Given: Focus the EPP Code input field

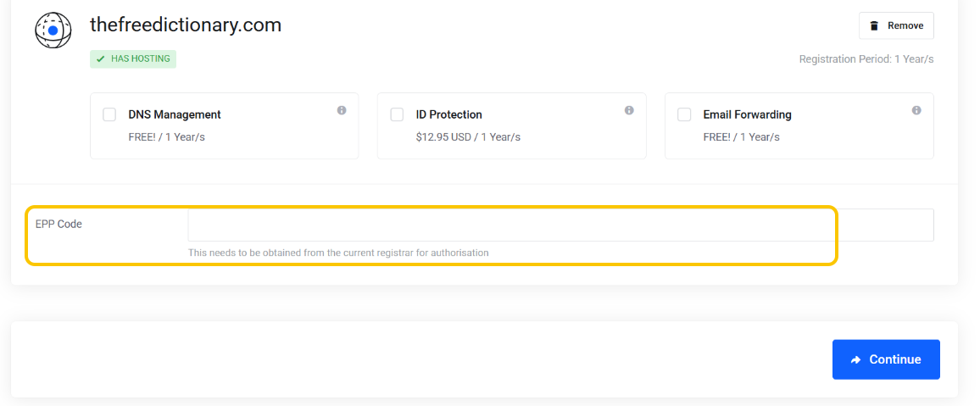Looking at the screenshot, I should 560,225.
